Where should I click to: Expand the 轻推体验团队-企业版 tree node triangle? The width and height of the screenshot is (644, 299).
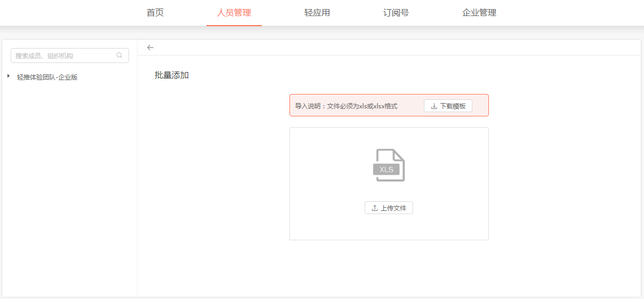(9, 76)
